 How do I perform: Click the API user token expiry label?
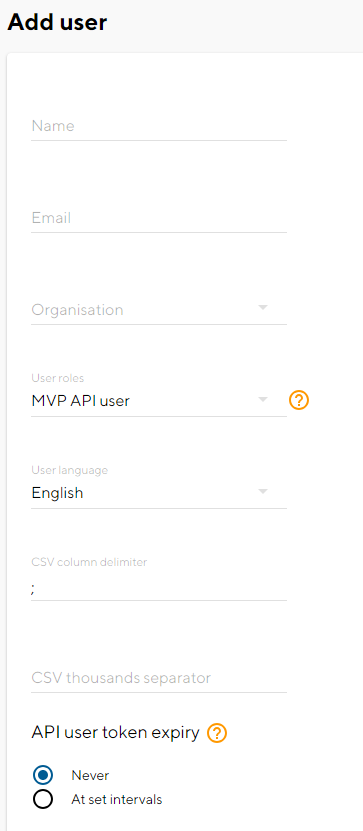[x=116, y=733]
